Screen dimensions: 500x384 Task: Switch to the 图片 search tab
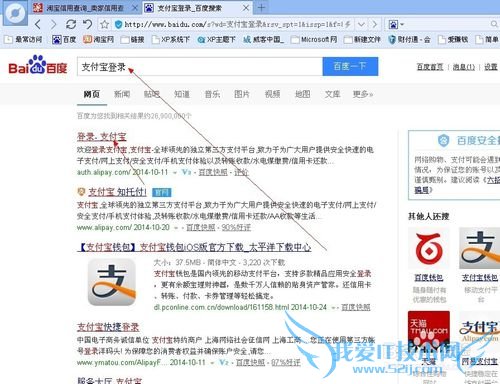tap(242, 94)
